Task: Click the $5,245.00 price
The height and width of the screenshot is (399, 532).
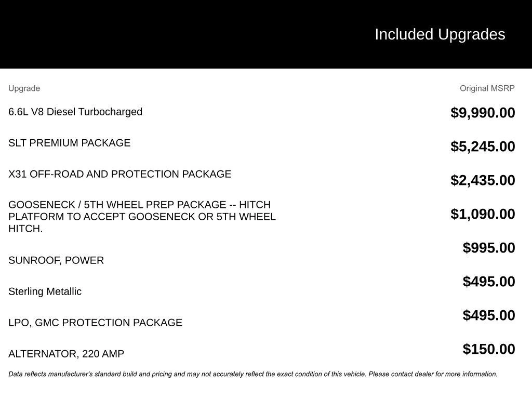Action: (x=483, y=147)
